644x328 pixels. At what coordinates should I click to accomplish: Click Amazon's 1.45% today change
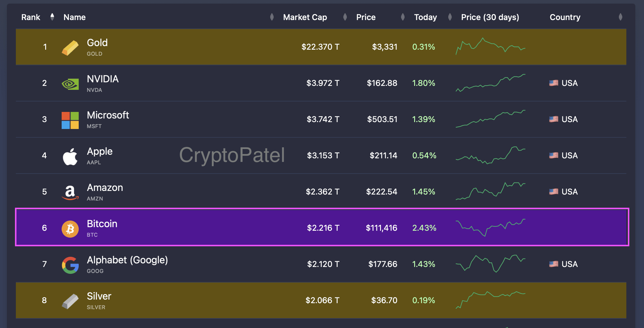[423, 192]
